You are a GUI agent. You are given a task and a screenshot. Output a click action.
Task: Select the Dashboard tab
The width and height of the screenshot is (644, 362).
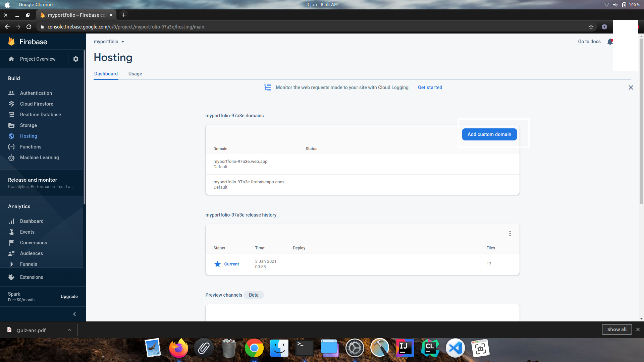(106, 74)
